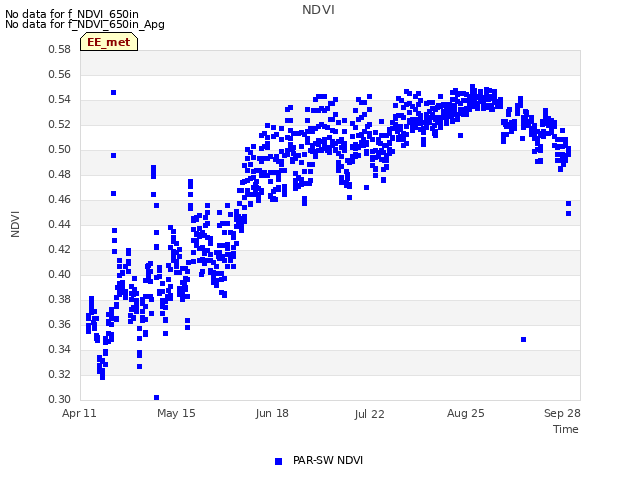Select the PAR-SW NDVI legend text
Screen dimensions: 640x480
click(x=328, y=460)
